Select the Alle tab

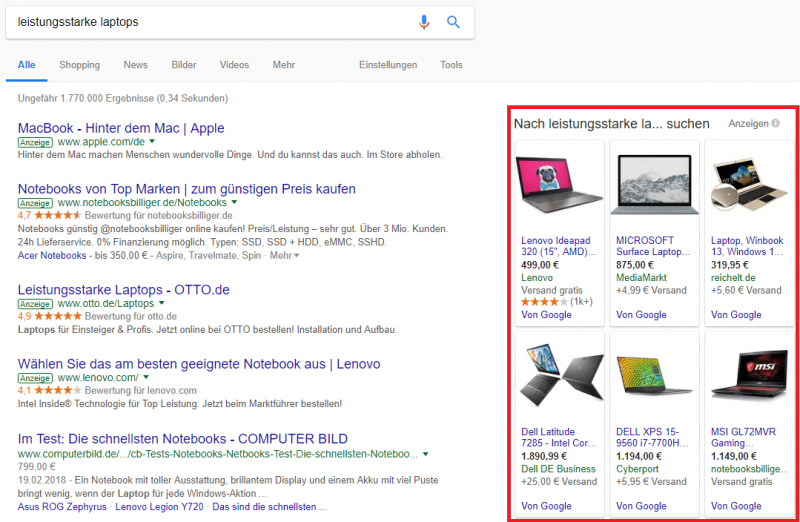27,65
